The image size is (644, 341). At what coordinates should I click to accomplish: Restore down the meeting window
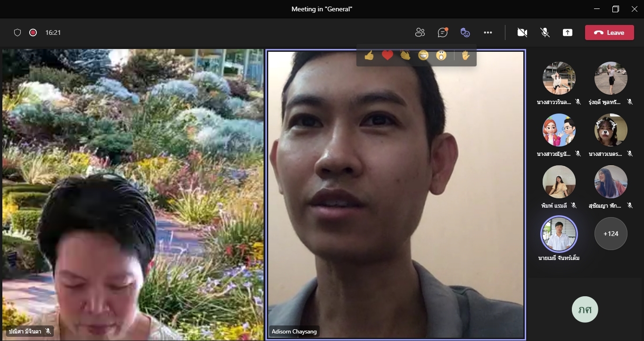click(616, 9)
